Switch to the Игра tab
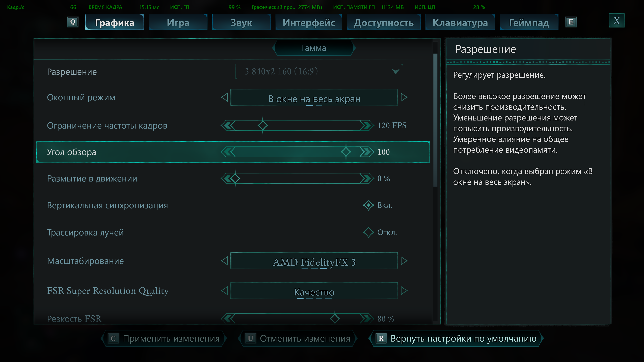 [x=178, y=22]
